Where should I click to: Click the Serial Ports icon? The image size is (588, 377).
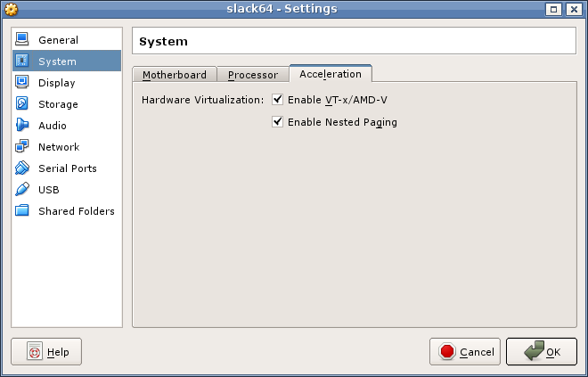tap(22, 168)
